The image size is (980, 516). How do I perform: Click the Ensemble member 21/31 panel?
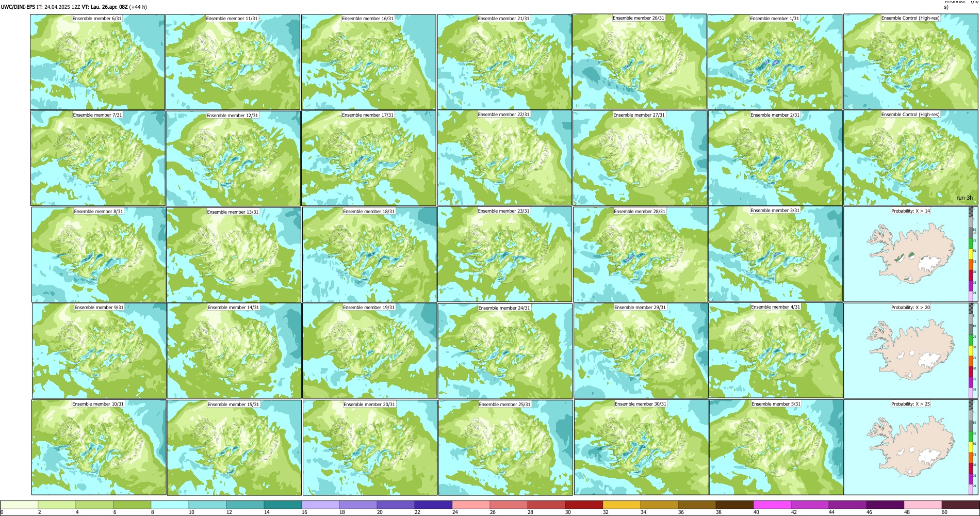504,62
